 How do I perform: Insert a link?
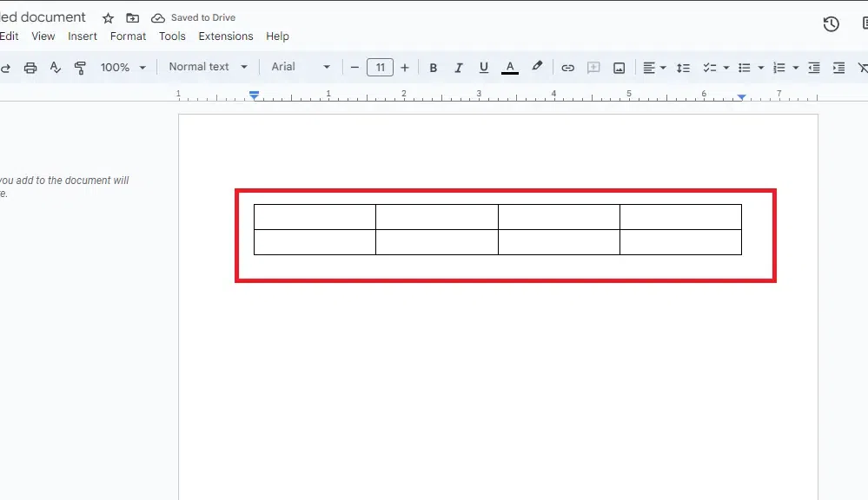point(567,68)
